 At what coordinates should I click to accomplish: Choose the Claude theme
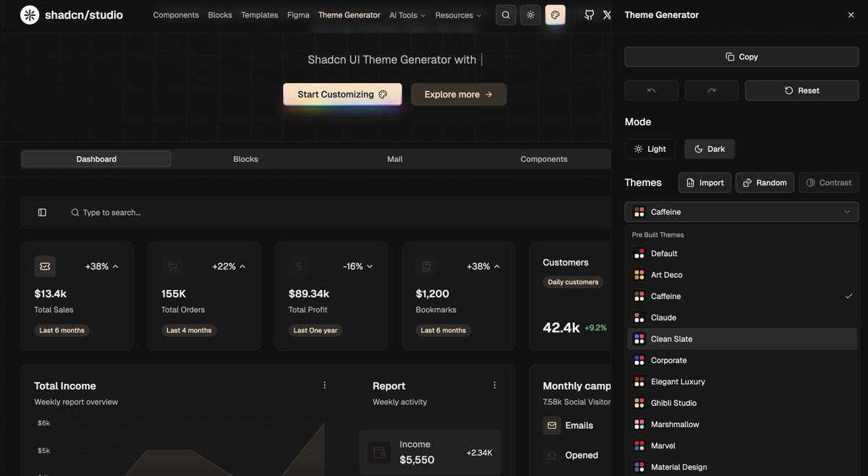[742, 318]
